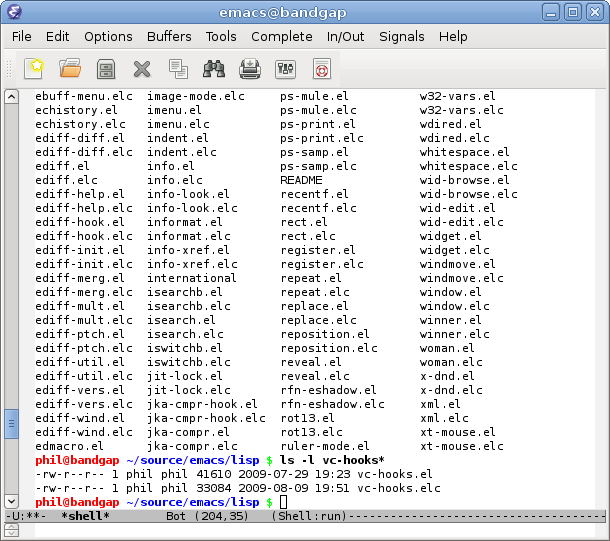This screenshot has height=541, width=610.
Task: Open the Signals menu
Action: (x=401, y=37)
